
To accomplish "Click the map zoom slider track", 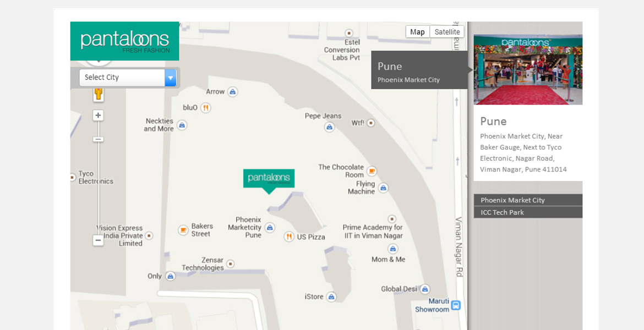I will pos(99,187).
